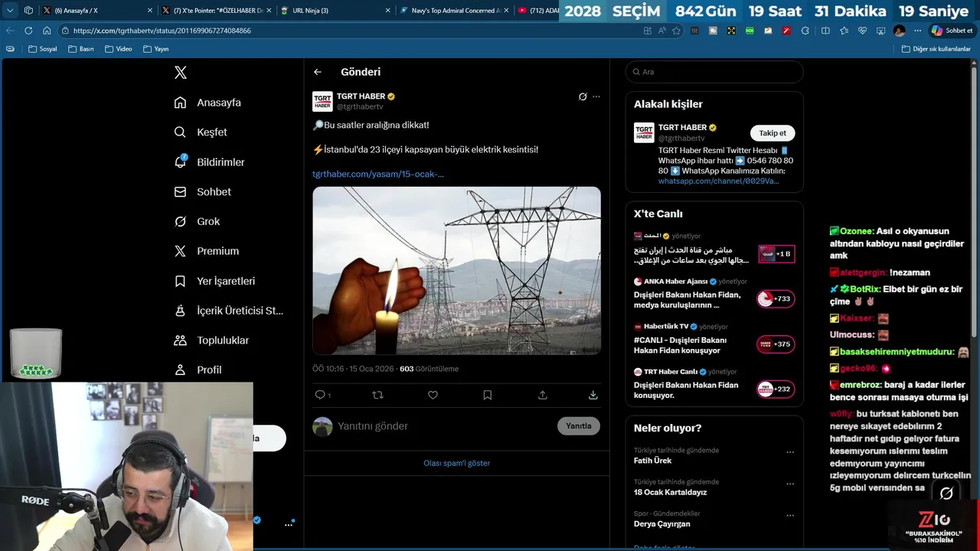
Task: Open TGRT HABER avatar on the post
Action: click(322, 101)
